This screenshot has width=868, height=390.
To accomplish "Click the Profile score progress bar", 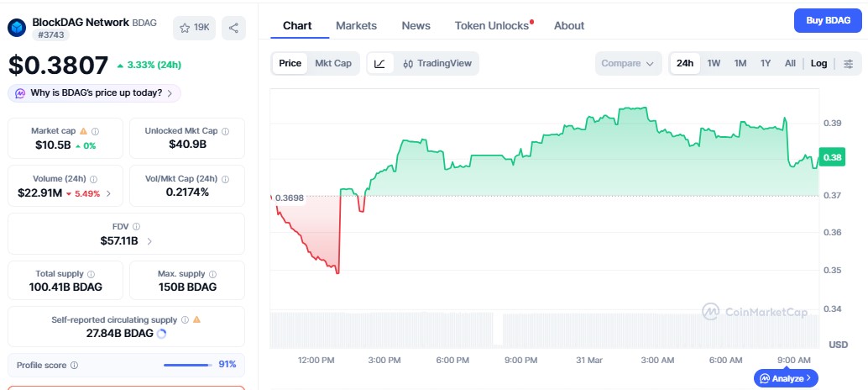I will [x=188, y=365].
